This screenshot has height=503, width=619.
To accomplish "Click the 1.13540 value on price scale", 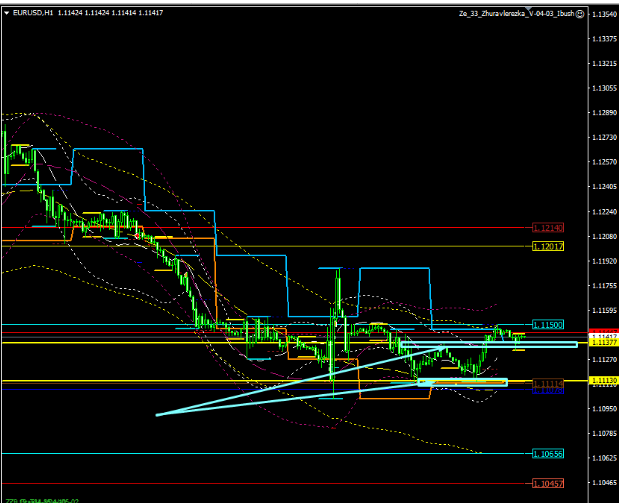I will [x=604, y=15].
